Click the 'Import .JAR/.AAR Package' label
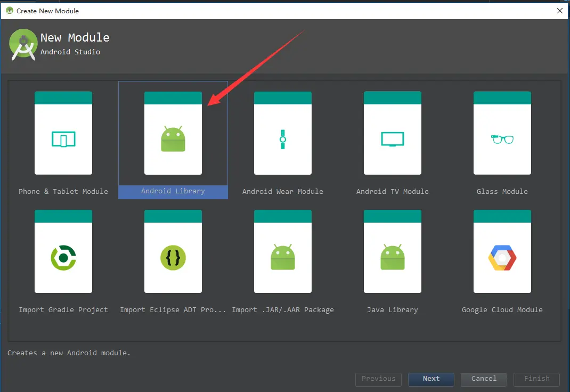 pyautogui.click(x=283, y=310)
